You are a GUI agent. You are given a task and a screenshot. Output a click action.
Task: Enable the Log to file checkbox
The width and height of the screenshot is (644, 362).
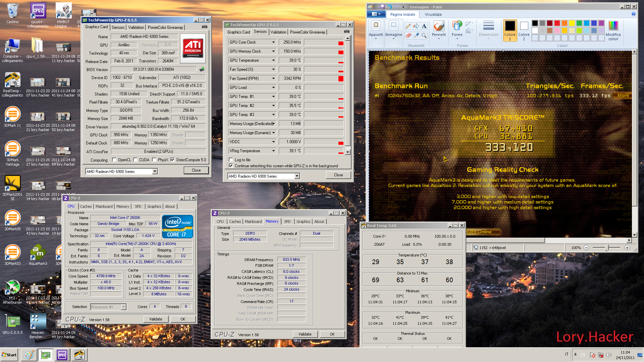coord(231,160)
